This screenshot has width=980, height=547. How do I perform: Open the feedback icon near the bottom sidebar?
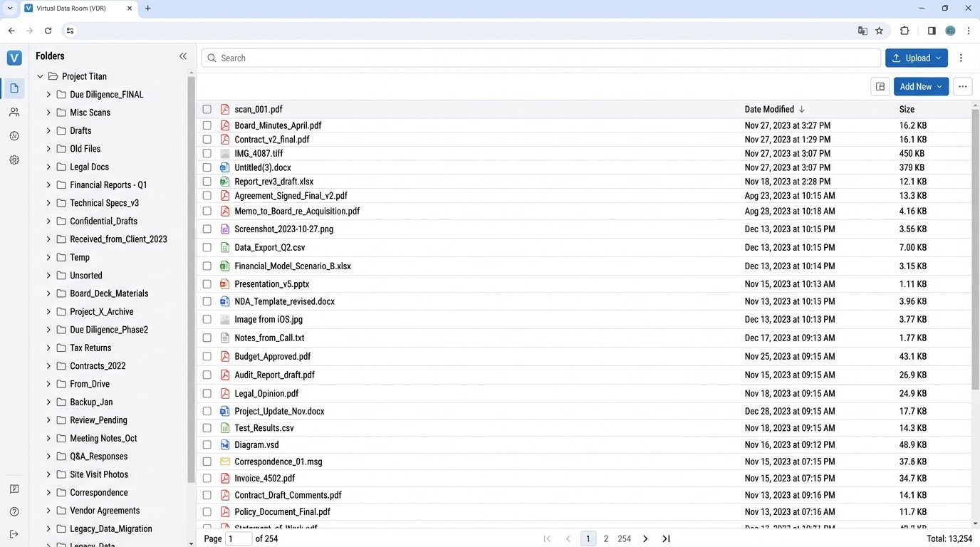[x=14, y=489]
